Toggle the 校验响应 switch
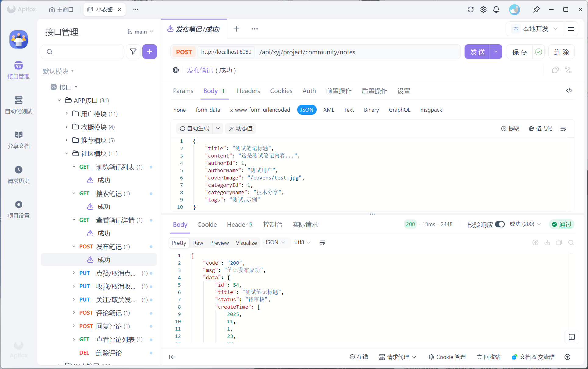Screen dimensions: 588x369 point(500,224)
